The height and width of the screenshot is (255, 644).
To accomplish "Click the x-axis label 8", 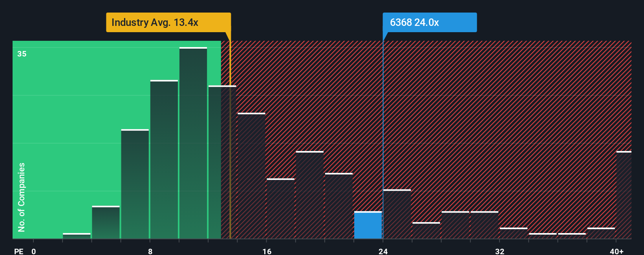I will coord(150,251).
